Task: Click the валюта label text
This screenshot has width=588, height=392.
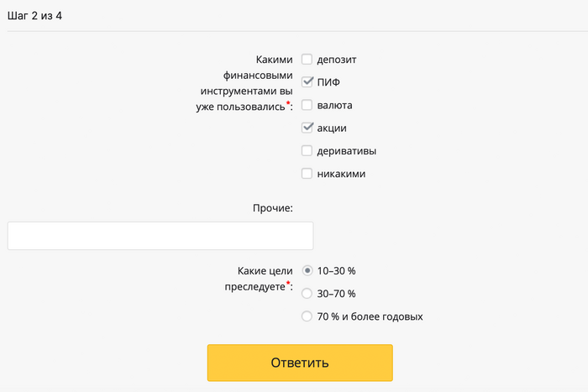Action: point(334,105)
